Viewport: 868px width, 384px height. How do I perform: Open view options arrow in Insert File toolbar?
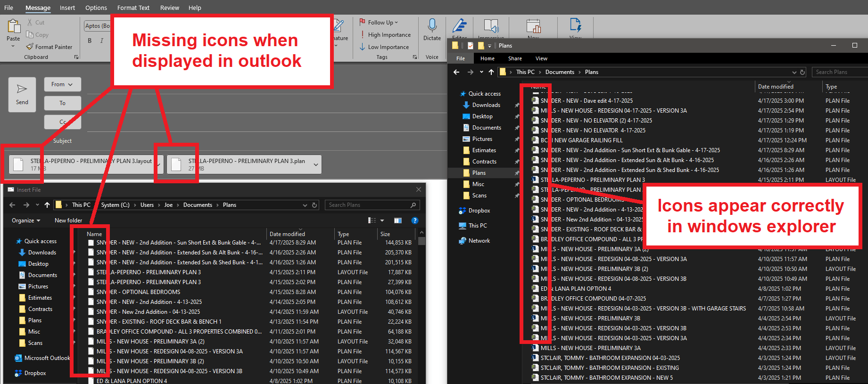tap(382, 221)
